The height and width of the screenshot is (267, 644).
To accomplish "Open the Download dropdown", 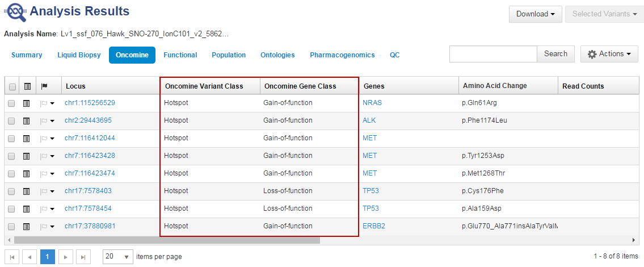I will [535, 14].
